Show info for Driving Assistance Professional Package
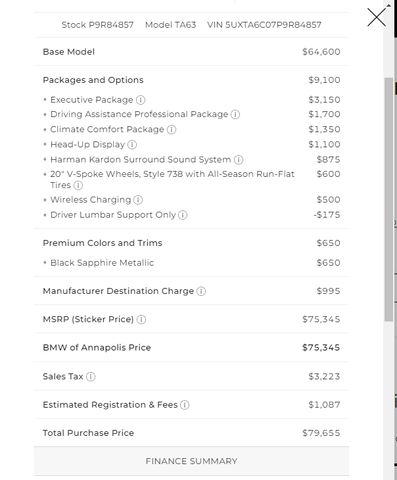 pos(235,114)
